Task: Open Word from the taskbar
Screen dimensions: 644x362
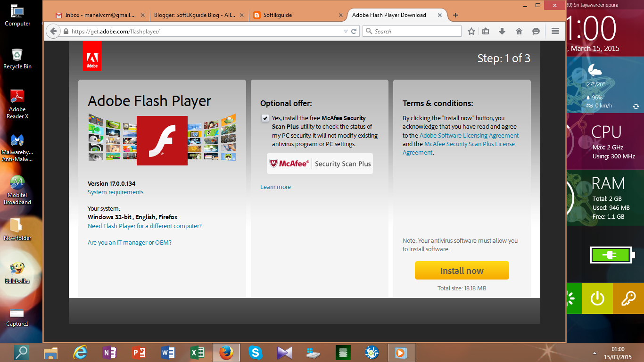Action: click(168, 353)
